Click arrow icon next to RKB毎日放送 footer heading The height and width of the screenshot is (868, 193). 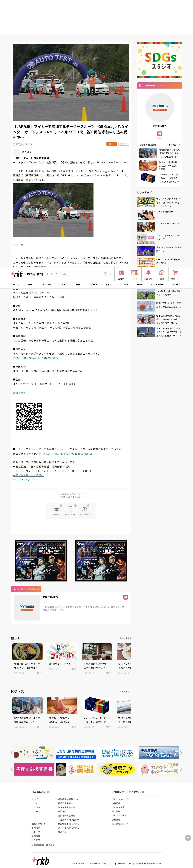pos(48,792)
